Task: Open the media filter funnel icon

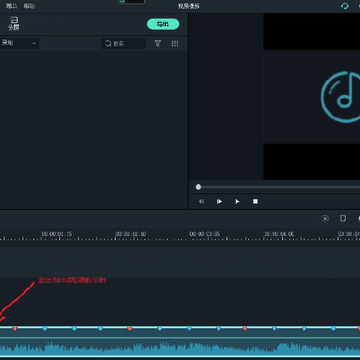Action: pyautogui.click(x=158, y=43)
